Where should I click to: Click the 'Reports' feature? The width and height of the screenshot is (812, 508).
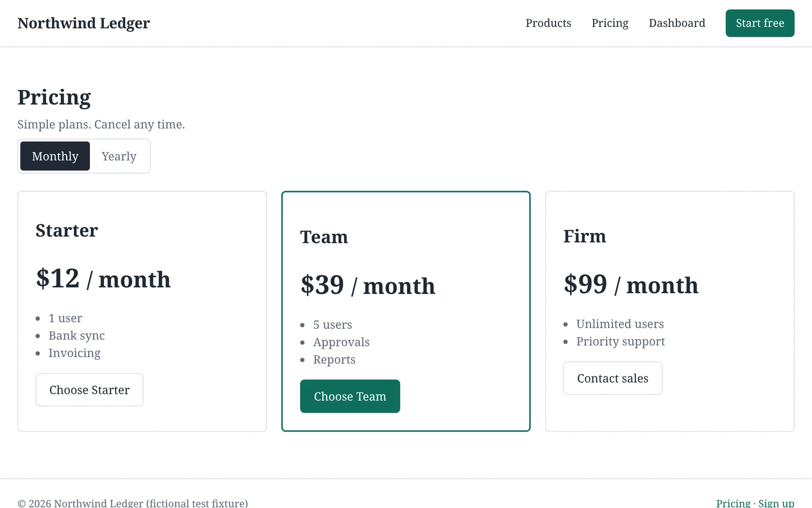click(334, 359)
